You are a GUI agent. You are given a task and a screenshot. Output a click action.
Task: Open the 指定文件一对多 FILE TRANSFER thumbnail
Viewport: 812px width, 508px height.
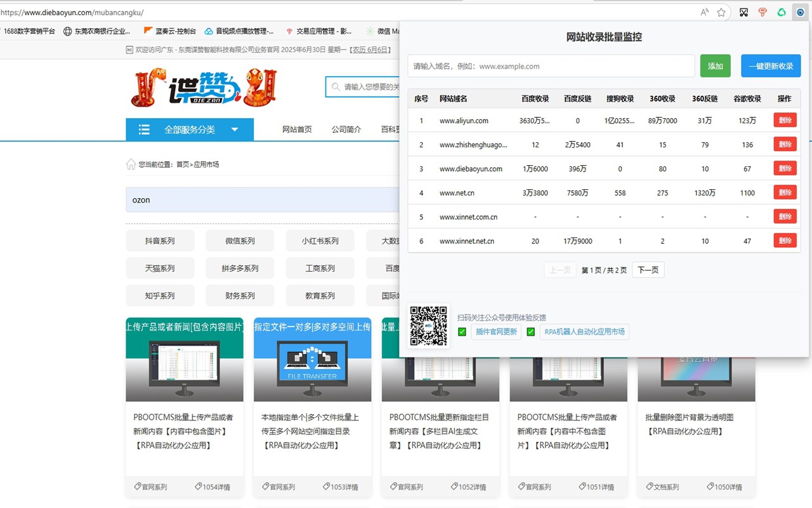point(313,359)
